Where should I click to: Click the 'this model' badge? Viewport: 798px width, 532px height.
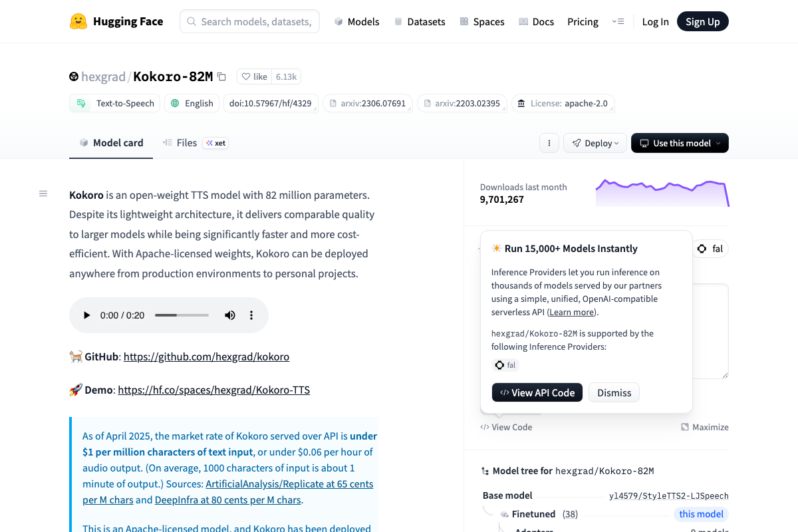[701, 514]
